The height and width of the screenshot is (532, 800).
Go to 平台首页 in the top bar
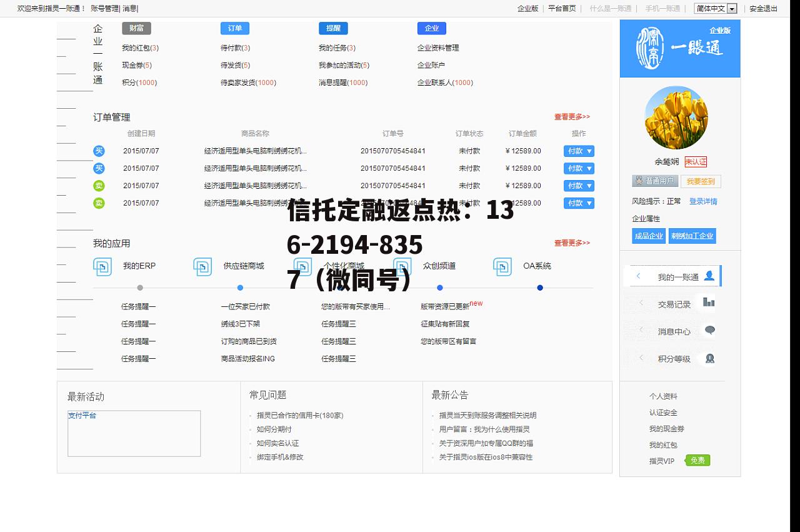(562, 9)
